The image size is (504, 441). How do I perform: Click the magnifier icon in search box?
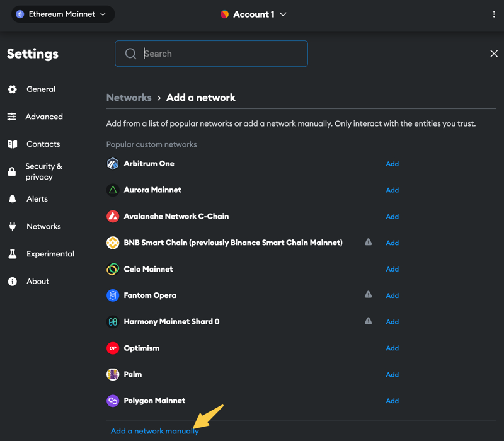coord(130,54)
